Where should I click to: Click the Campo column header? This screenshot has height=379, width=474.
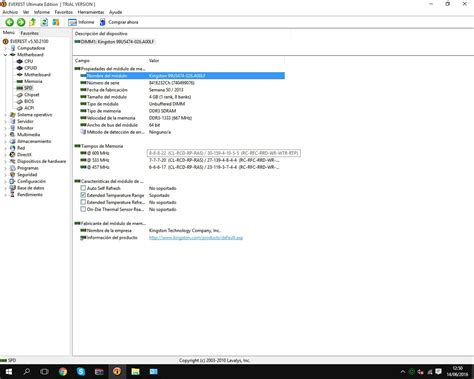[x=82, y=61]
